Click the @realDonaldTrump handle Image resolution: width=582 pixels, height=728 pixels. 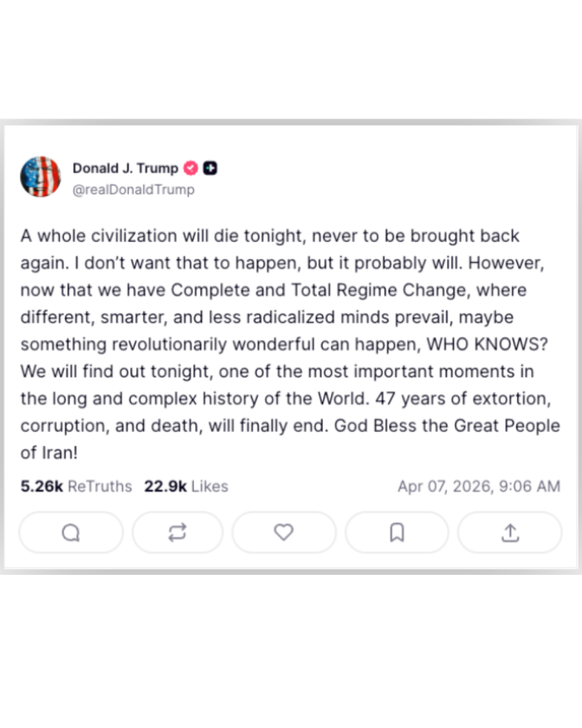coord(133,190)
